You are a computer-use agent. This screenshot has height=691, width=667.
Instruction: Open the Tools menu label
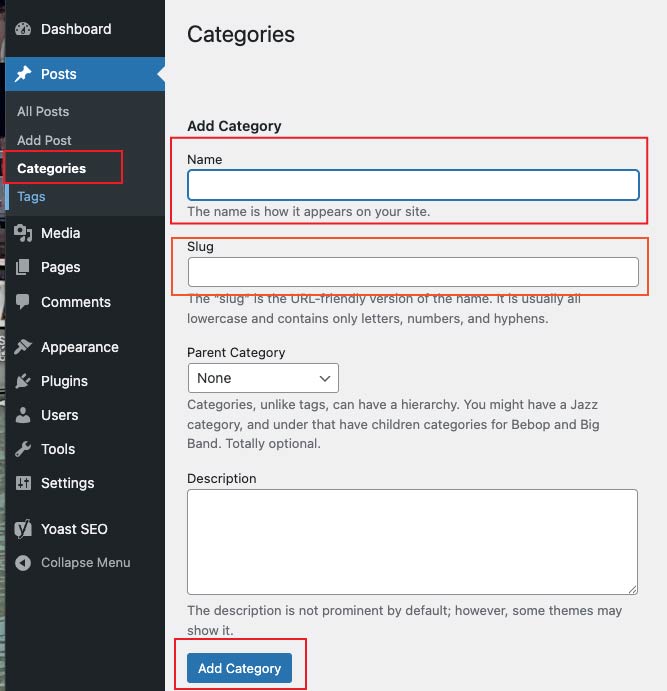(x=58, y=449)
